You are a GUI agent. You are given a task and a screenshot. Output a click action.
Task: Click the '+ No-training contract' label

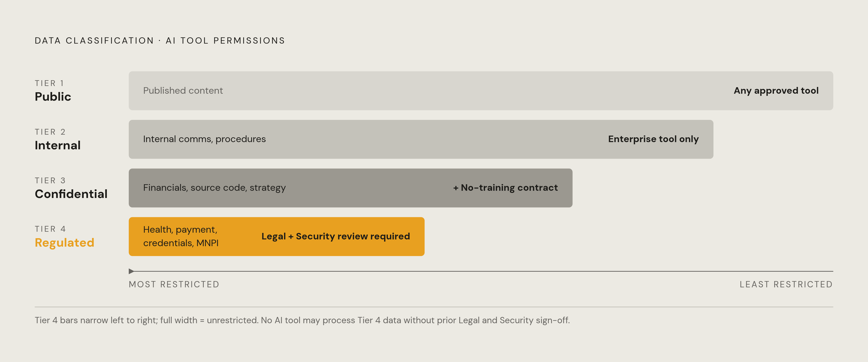(505, 188)
